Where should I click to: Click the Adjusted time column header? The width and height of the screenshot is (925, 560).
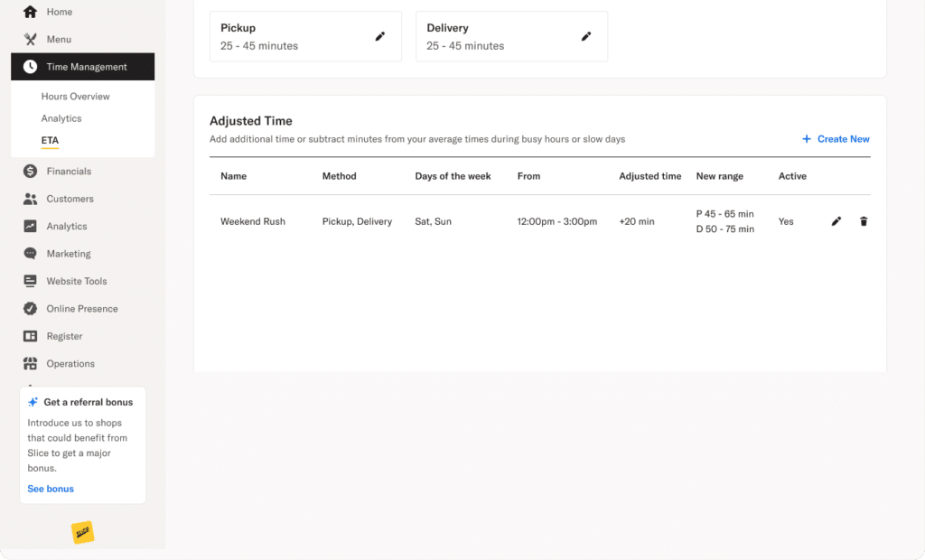point(650,176)
